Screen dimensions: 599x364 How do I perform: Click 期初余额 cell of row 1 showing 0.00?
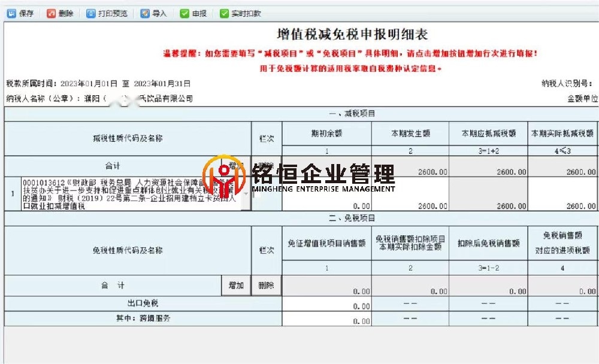click(326, 193)
